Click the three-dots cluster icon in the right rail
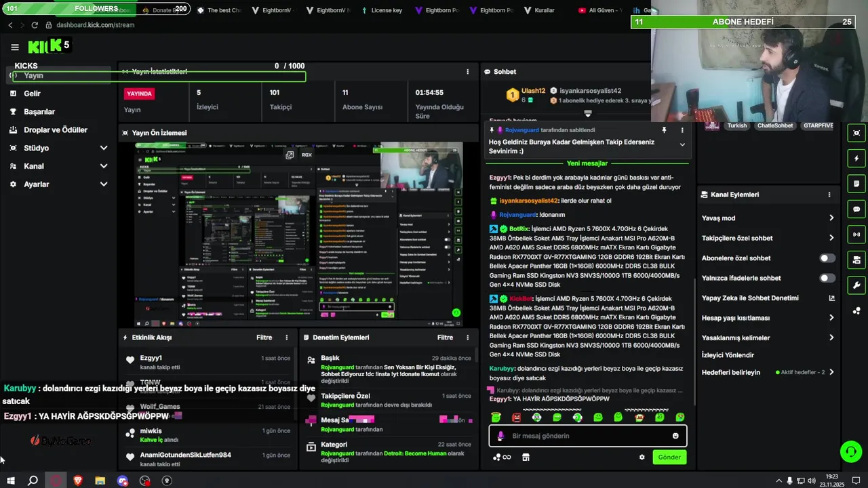The image size is (868, 488). (x=856, y=310)
